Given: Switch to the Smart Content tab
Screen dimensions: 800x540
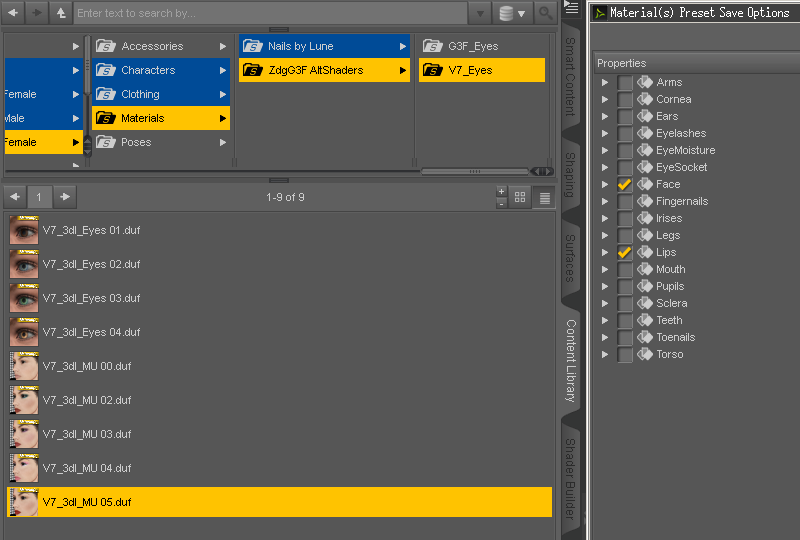Looking at the screenshot, I should pyautogui.click(x=570, y=77).
